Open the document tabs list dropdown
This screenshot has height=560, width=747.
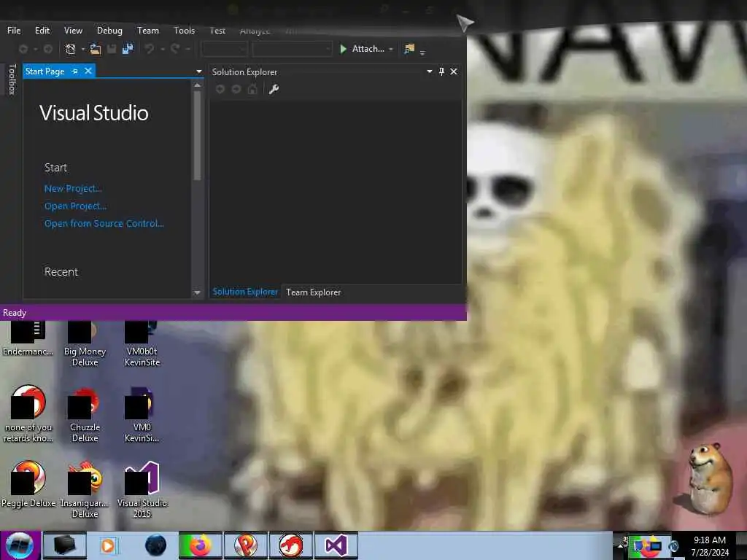[198, 71]
